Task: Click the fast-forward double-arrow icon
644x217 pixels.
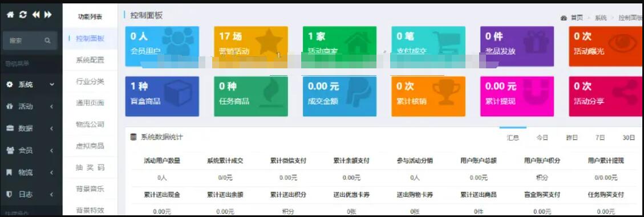Action: pos(48,15)
